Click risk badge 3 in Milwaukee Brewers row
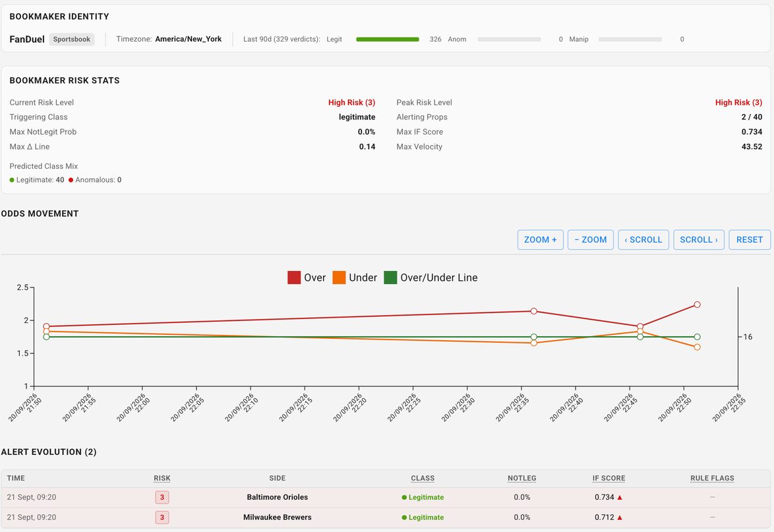This screenshot has width=774, height=532. pyautogui.click(x=162, y=517)
